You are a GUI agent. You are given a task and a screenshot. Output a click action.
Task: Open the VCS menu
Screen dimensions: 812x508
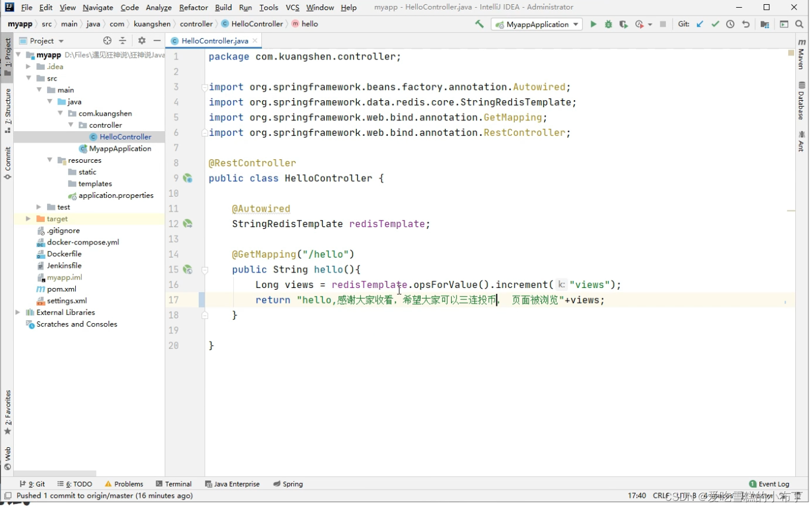[292, 7]
